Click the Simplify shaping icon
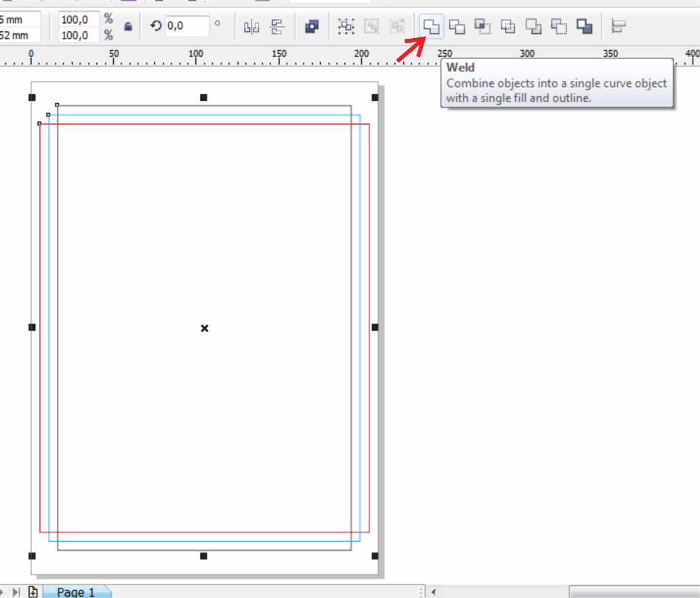This screenshot has width=700, height=598. click(507, 26)
